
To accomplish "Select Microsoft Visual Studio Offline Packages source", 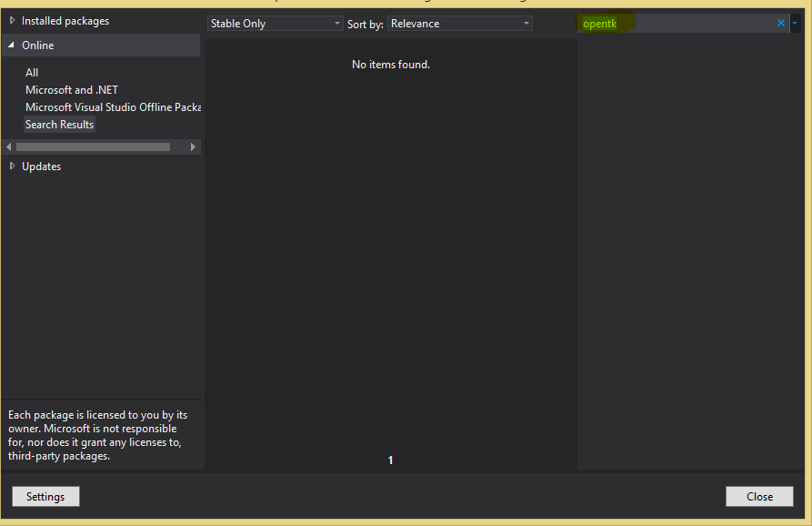I will tap(113, 106).
